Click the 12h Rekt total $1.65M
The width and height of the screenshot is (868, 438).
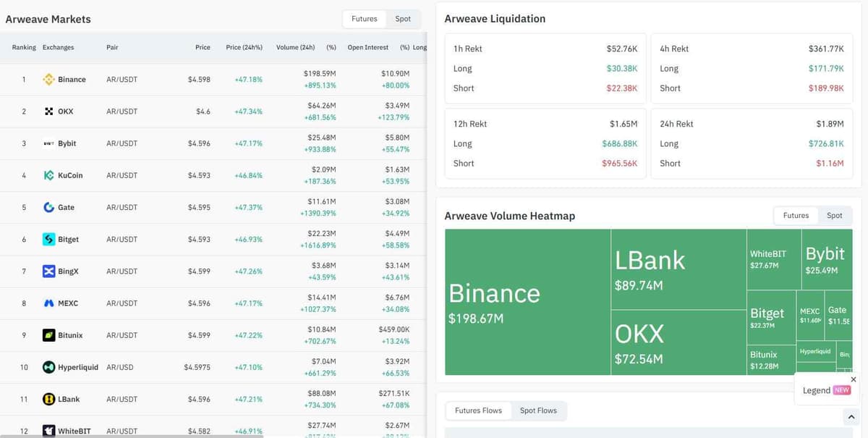pos(624,124)
